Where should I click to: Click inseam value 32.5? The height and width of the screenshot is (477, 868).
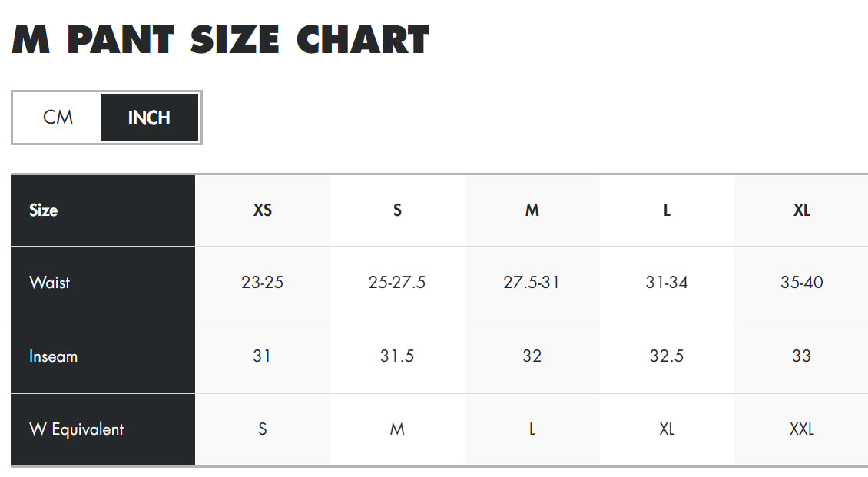coord(667,356)
